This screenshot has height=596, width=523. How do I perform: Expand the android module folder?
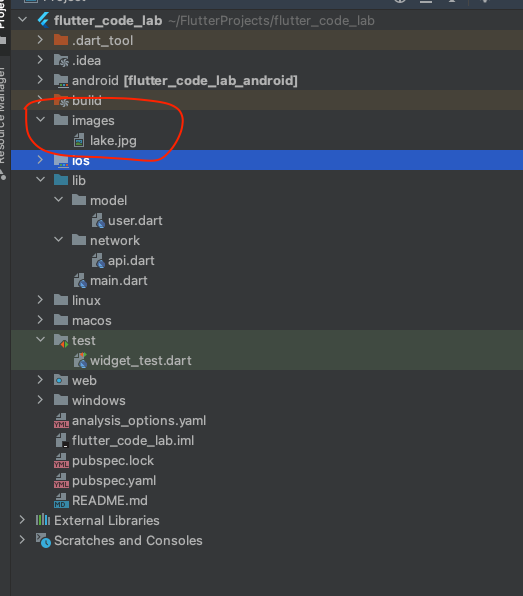(x=40, y=79)
